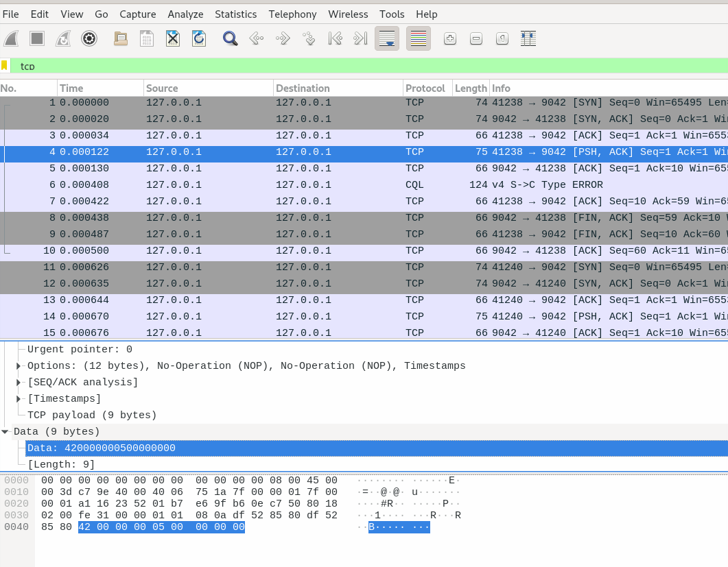Open a capture file
The width and height of the screenshot is (728, 567).
coord(120,38)
